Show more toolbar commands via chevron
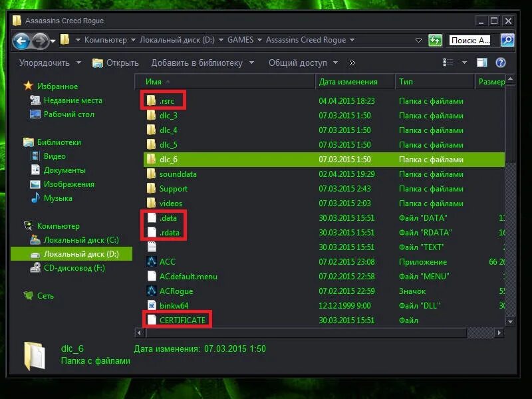The height and width of the screenshot is (399, 532). [x=352, y=63]
